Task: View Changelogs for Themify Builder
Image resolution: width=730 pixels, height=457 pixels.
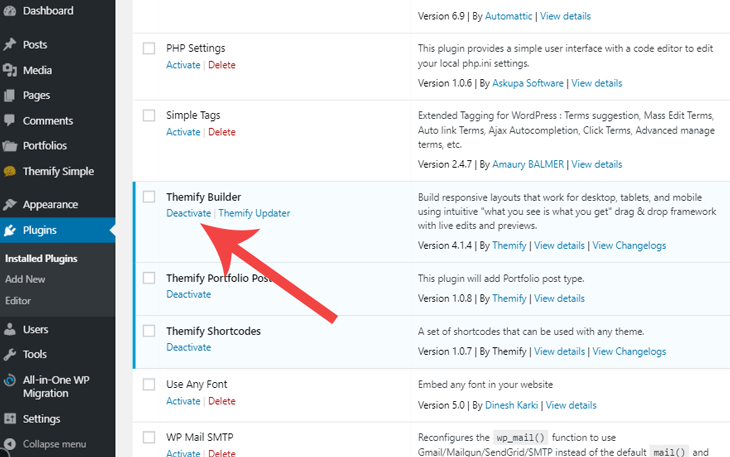Action: [629, 246]
